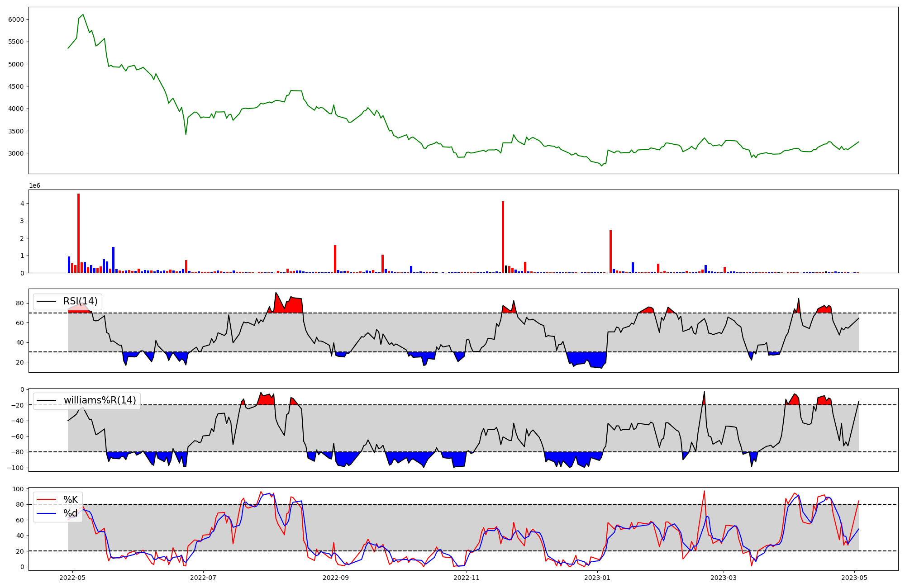This screenshot has width=905, height=588.
Task: Click the 2023-05 x-axis date label
Action: pos(854,578)
